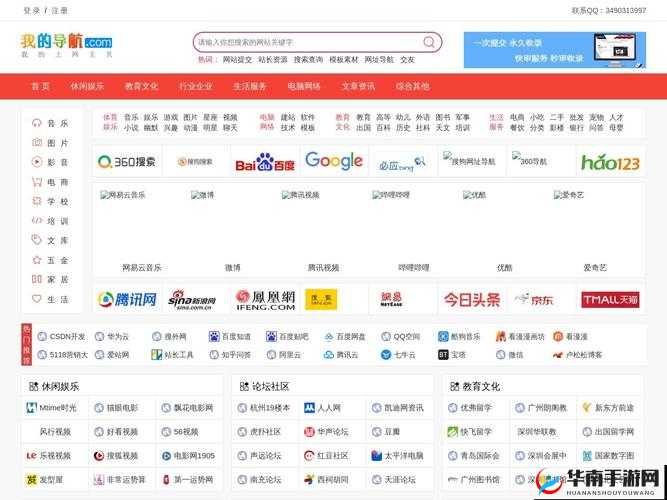Open the 卢松松博客 link
Screen dimensions: 667x500
(578, 354)
